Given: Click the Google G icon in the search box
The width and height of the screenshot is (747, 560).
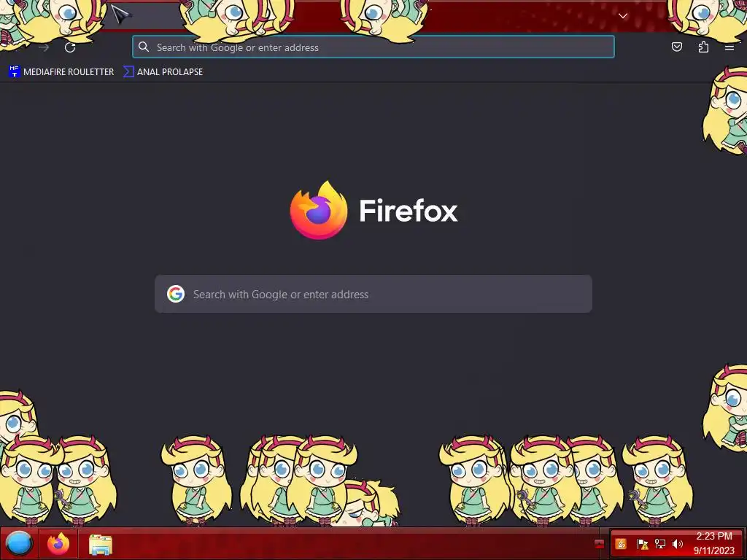Looking at the screenshot, I should [x=176, y=294].
